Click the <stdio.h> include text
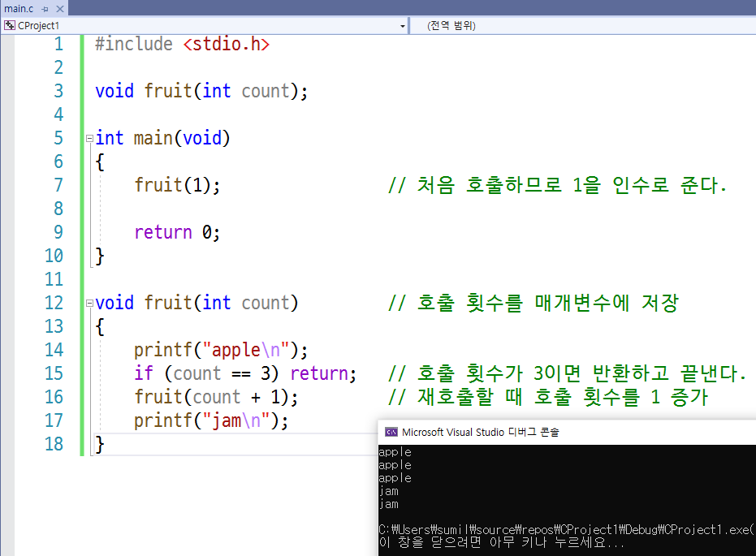 point(226,44)
